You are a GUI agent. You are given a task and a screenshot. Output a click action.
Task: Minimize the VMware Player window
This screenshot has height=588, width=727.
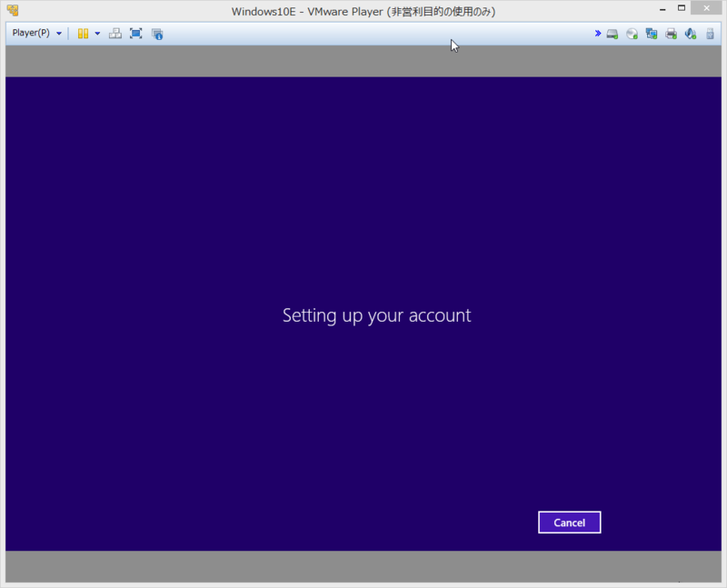pos(662,9)
